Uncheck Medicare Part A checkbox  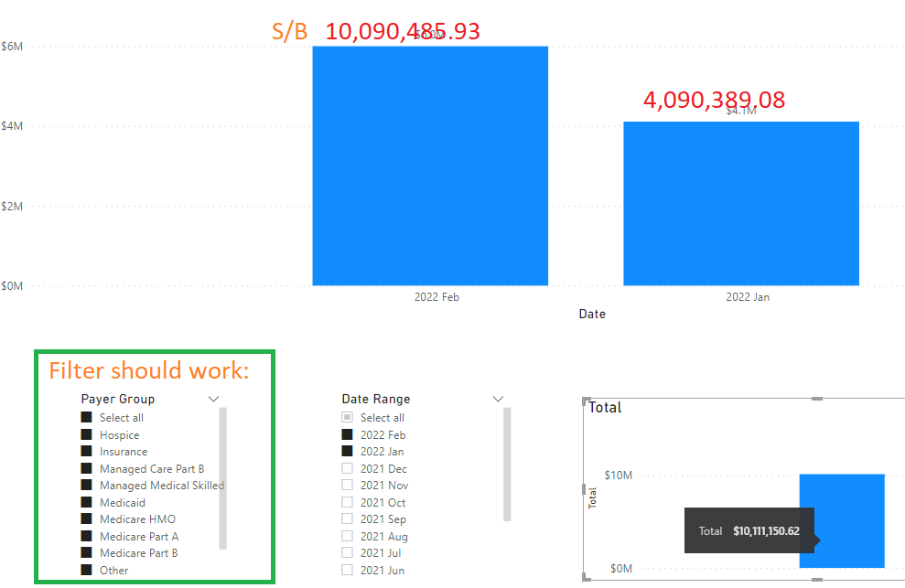[87, 536]
